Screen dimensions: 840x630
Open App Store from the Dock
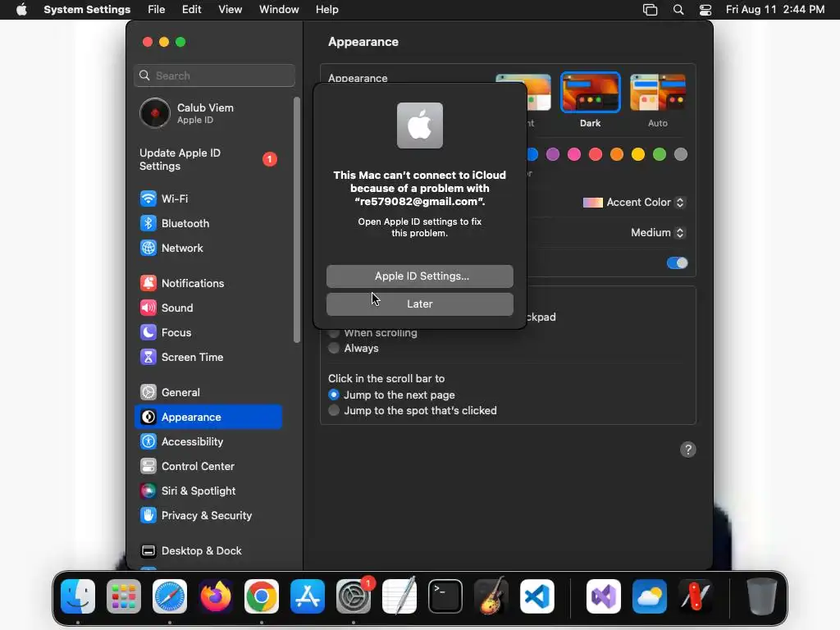[308, 596]
